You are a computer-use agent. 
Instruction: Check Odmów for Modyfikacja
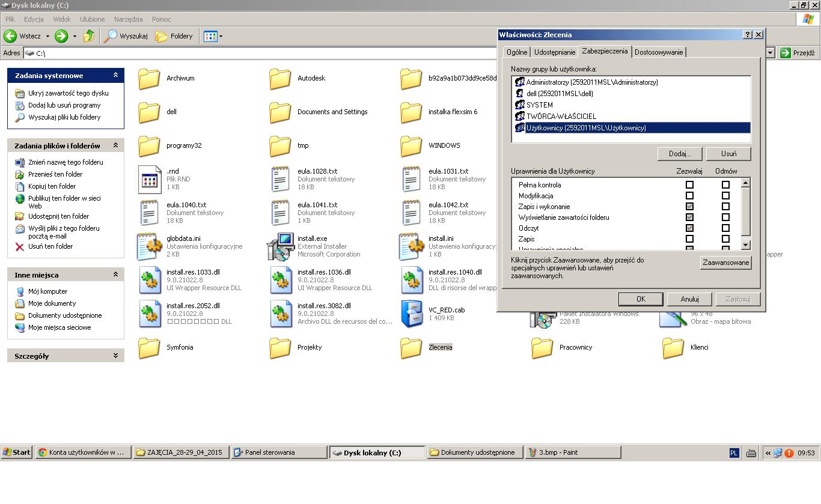[x=725, y=196]
